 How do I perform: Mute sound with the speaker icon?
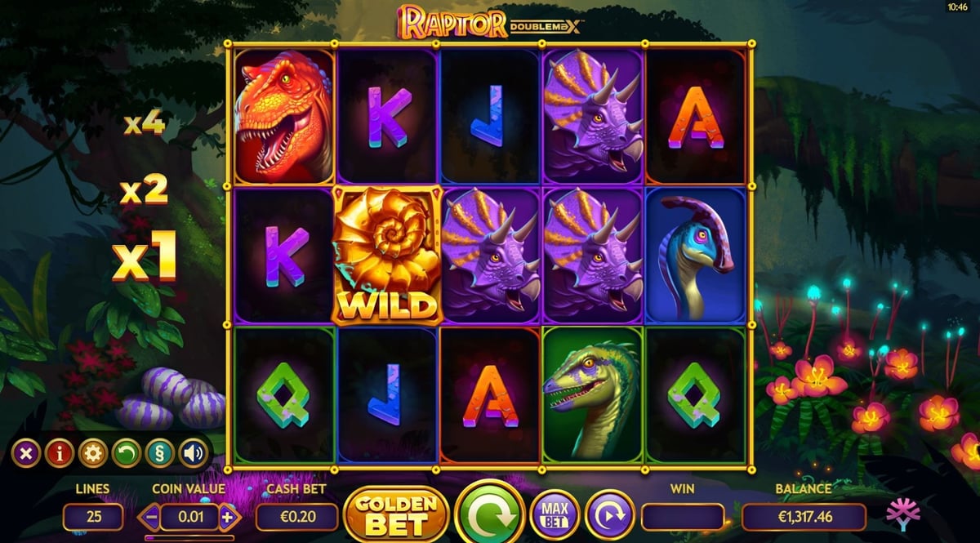coord(194,452)
